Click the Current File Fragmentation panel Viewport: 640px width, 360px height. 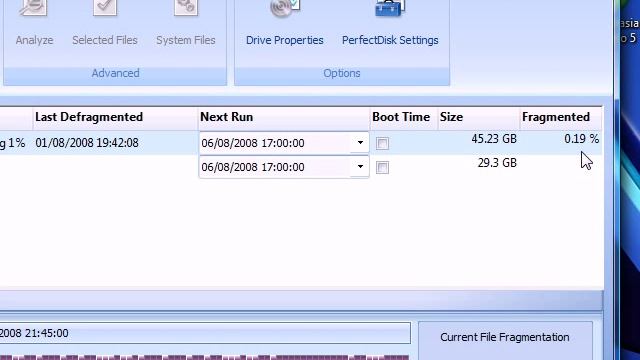tap(505, 340)
